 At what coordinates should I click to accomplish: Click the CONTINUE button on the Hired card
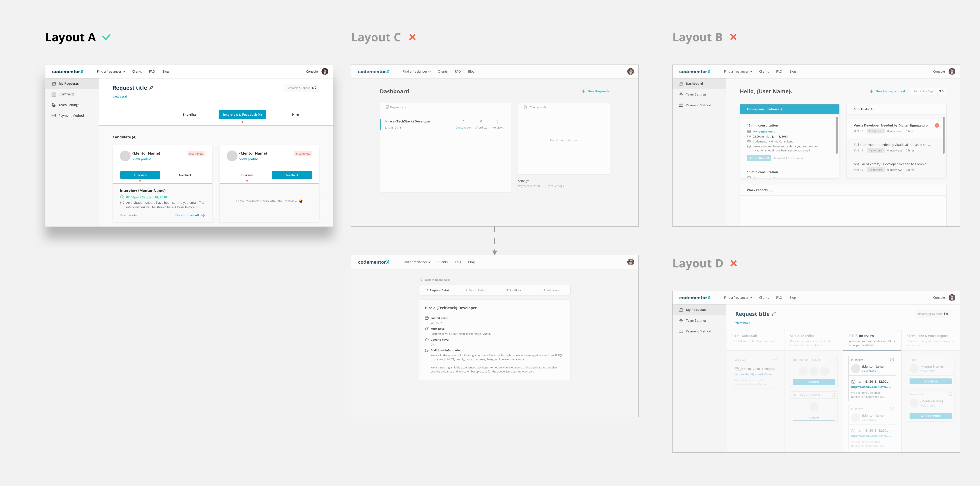coord(931,381)
